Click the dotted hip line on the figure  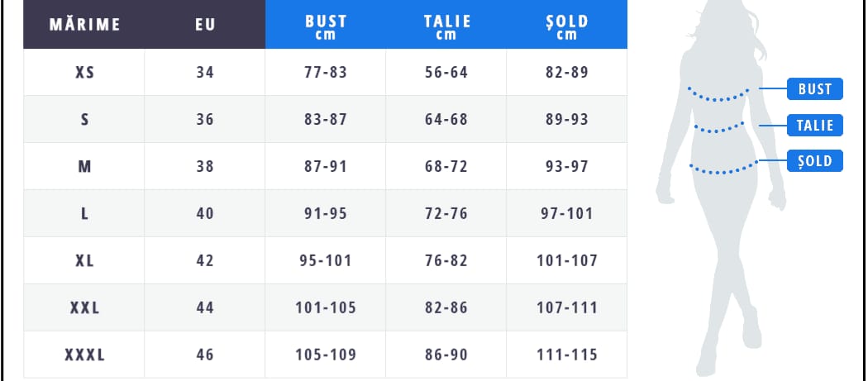(x=723, y=167)
